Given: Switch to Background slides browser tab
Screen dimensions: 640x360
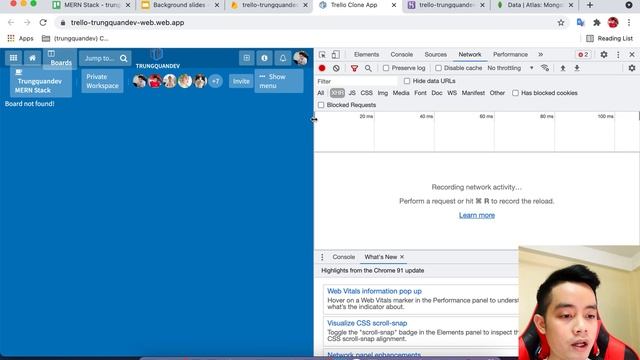Looking at the screenshot, I should click(x=180, y=6).
